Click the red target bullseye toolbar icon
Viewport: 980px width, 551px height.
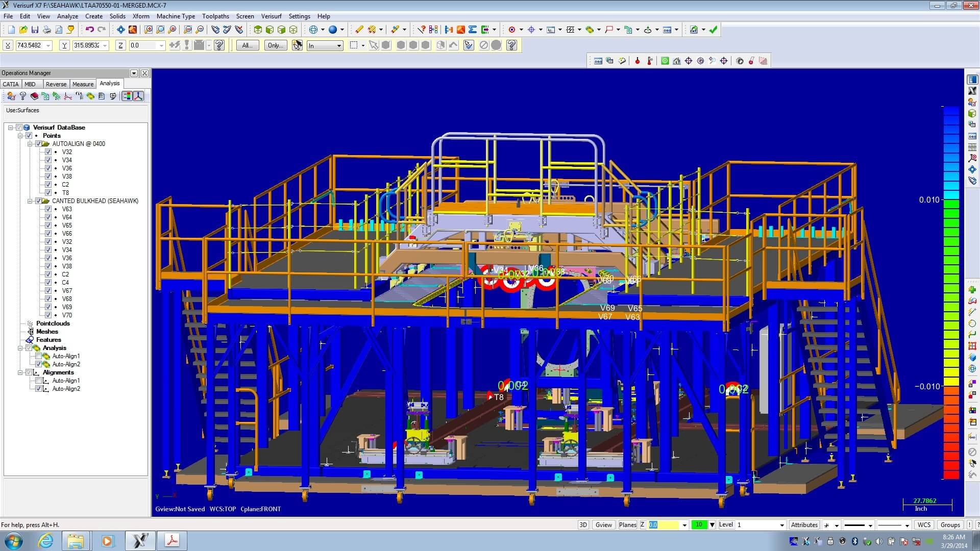(512, 30)
